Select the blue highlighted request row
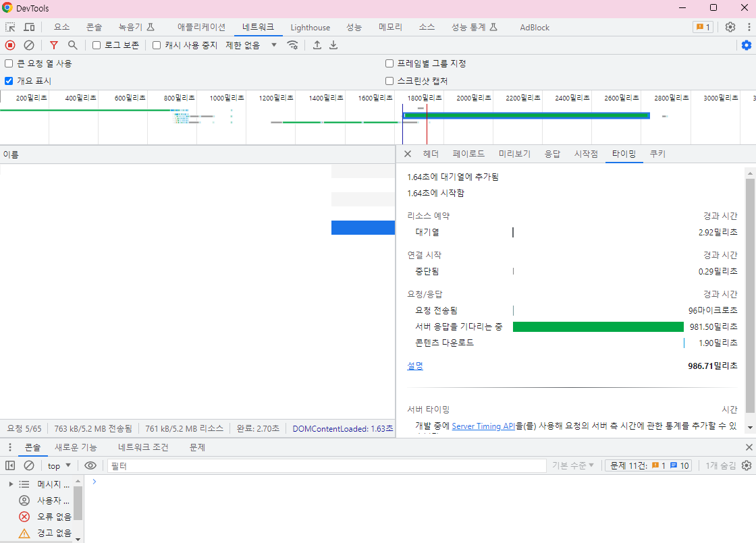 point(363,227)
